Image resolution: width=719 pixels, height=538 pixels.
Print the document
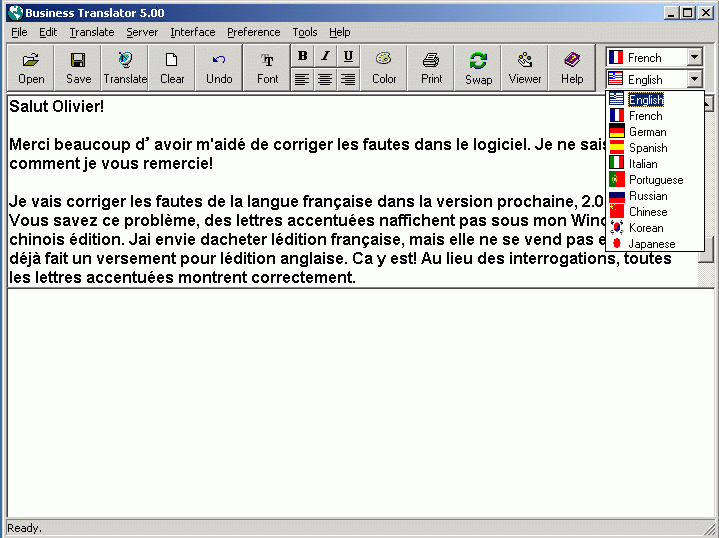(431, 68)
